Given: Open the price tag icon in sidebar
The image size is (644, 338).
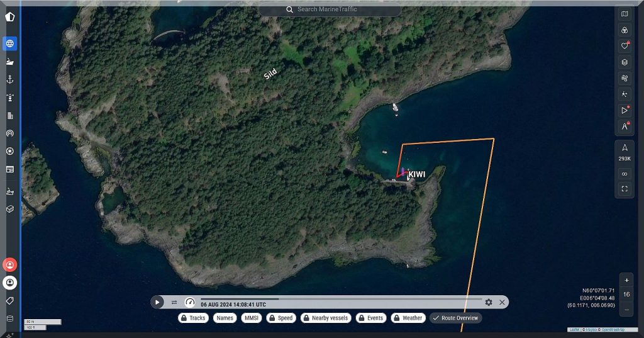Looking at the screenshot, I should tap(9, 301).
